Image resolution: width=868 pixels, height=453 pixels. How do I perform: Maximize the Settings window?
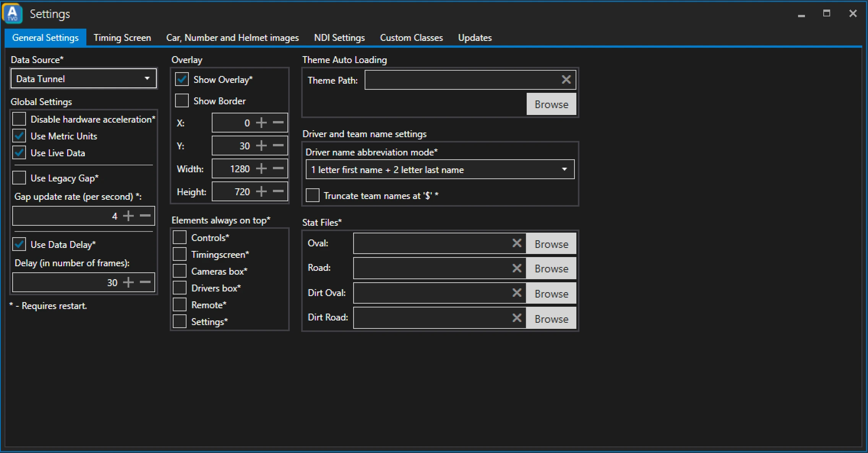click(x=827, y=14)
